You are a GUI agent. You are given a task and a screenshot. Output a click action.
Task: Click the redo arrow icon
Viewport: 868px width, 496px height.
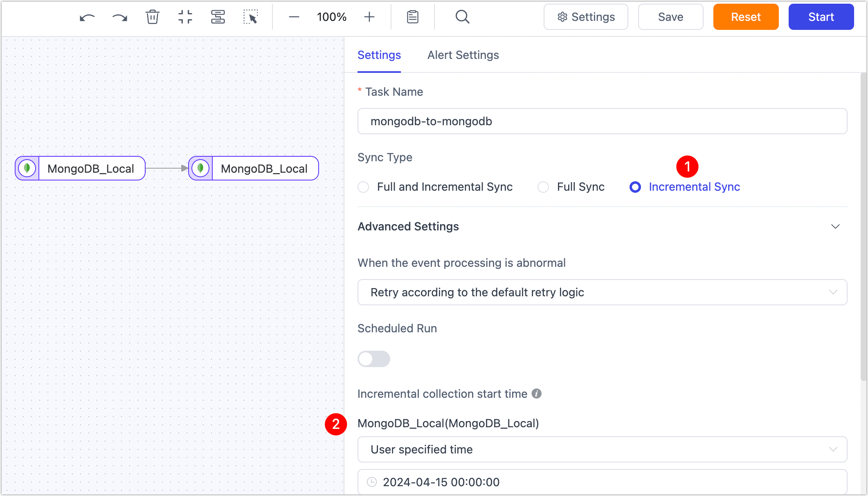point(119,17)
